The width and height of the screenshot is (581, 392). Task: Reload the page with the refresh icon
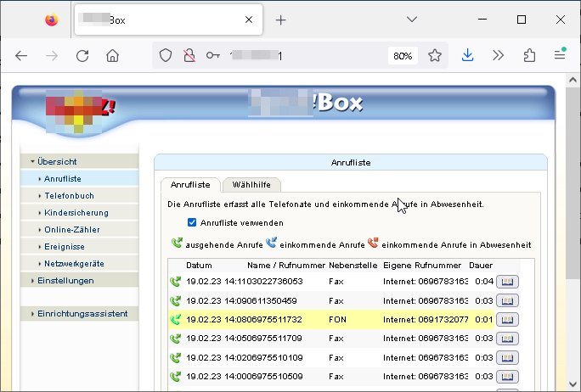(x=82, y=56)
